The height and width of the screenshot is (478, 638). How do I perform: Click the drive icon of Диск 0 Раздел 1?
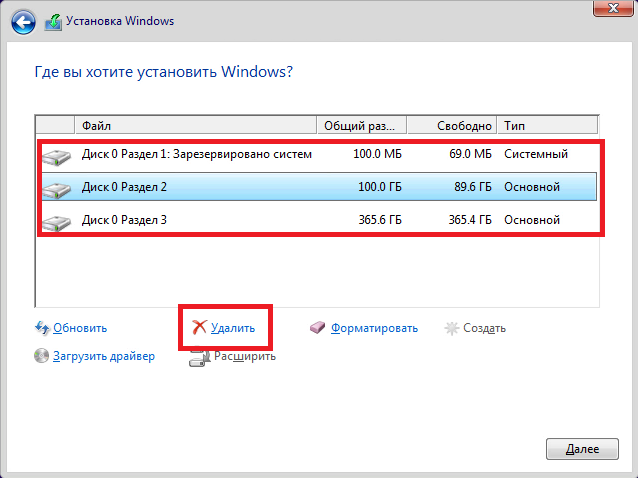[x=57, y=157]
